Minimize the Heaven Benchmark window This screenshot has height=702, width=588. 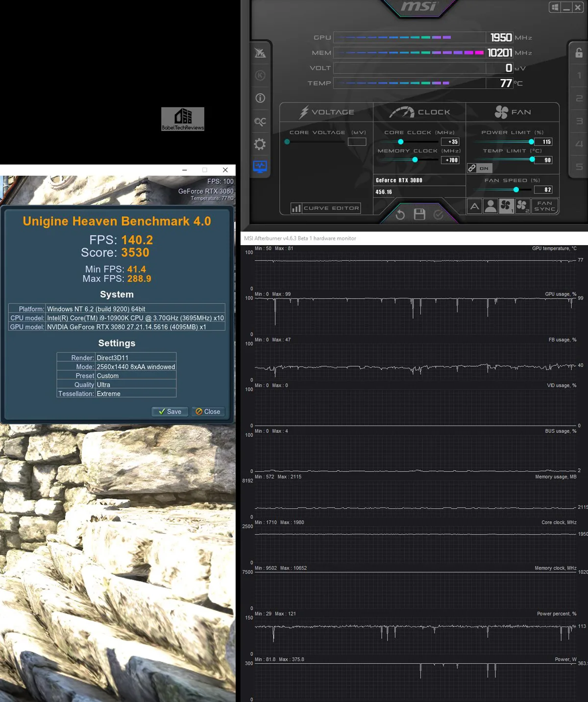(184, 170)
